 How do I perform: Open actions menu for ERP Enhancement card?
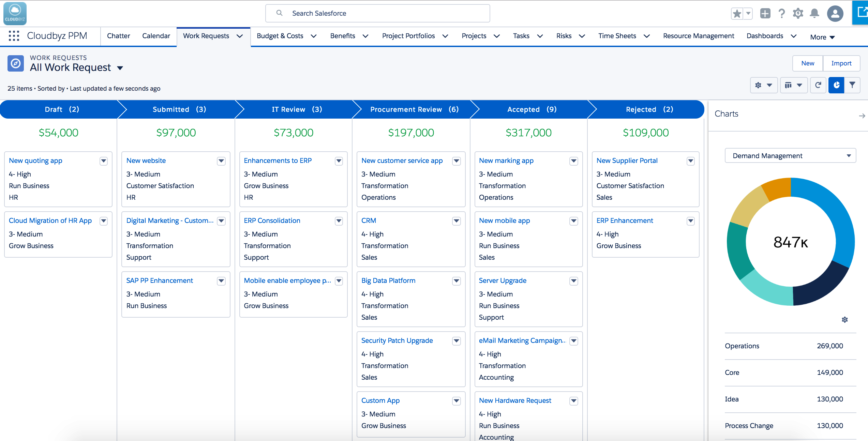pyautogui.click(x=691, y=221)
